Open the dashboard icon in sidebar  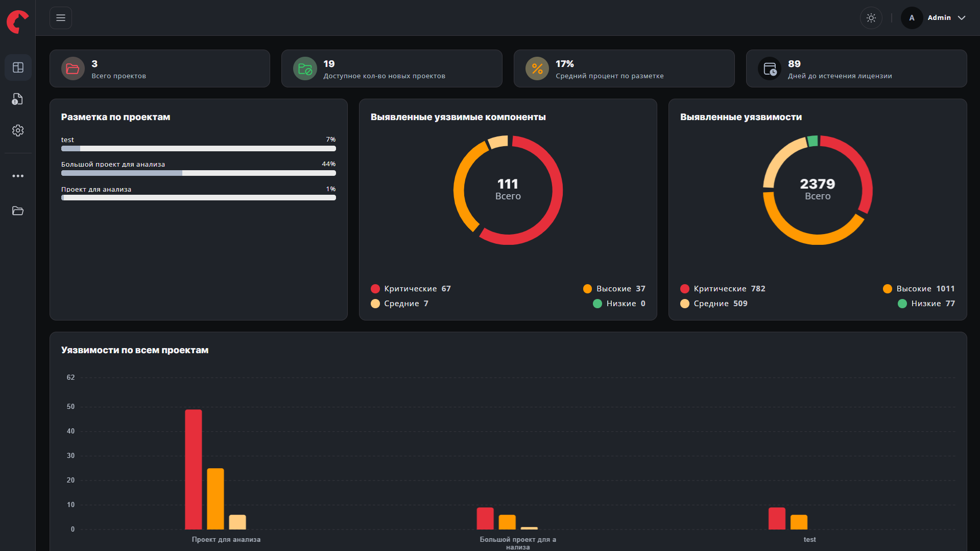click(x=18, y=67)
